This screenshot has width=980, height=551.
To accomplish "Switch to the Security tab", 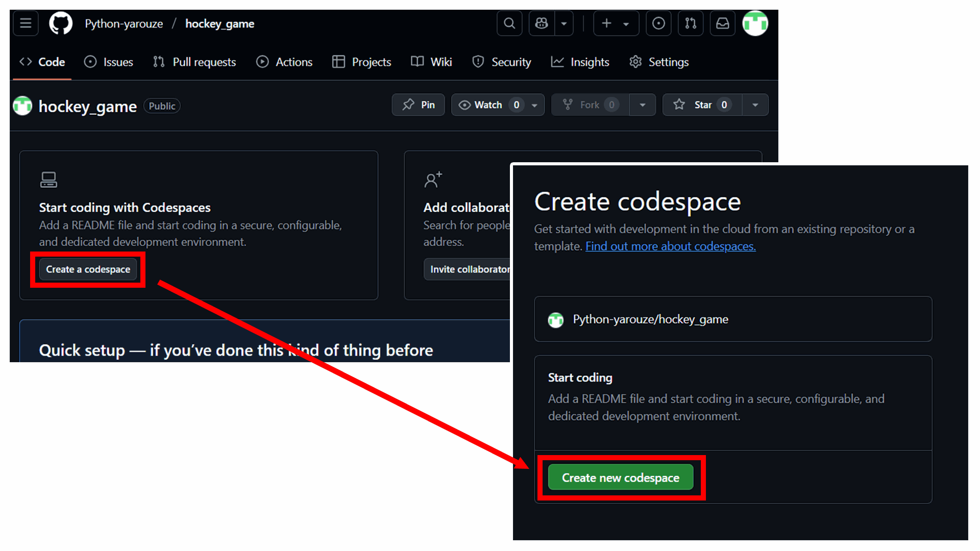I will (501, 62).
